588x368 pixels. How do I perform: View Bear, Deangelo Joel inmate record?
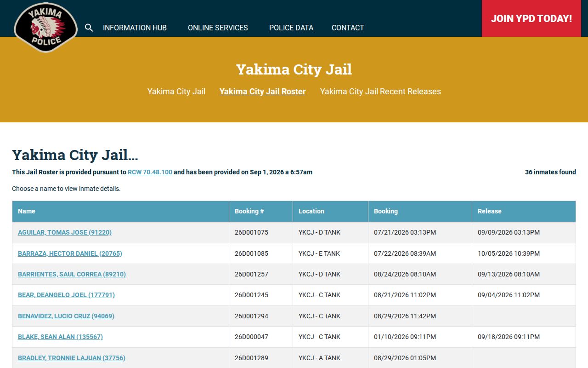click(x=66, y=295)
